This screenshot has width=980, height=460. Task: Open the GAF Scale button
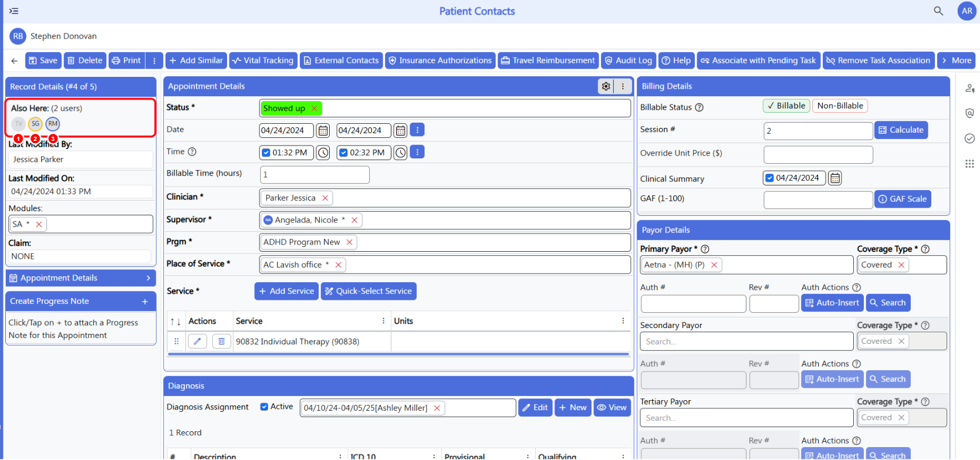coord(903,199)
